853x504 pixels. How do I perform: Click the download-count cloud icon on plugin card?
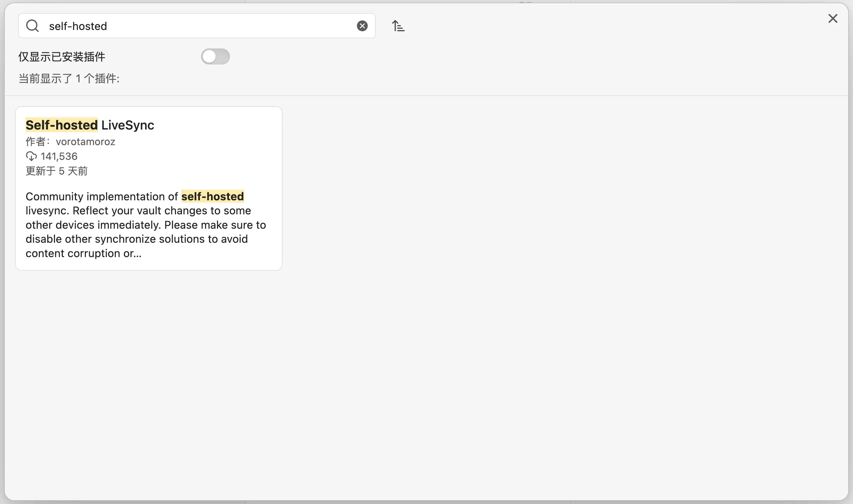click(x=32, y=156)
